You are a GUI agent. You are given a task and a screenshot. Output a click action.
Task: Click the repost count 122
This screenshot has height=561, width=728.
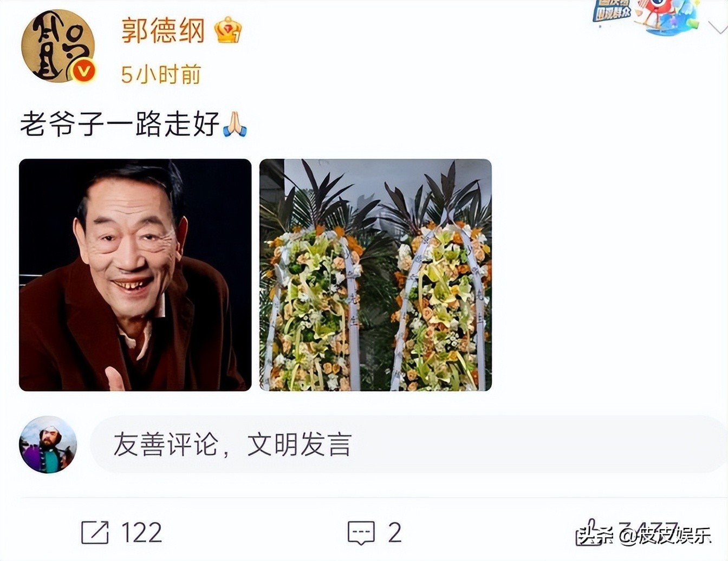(141, 533)
